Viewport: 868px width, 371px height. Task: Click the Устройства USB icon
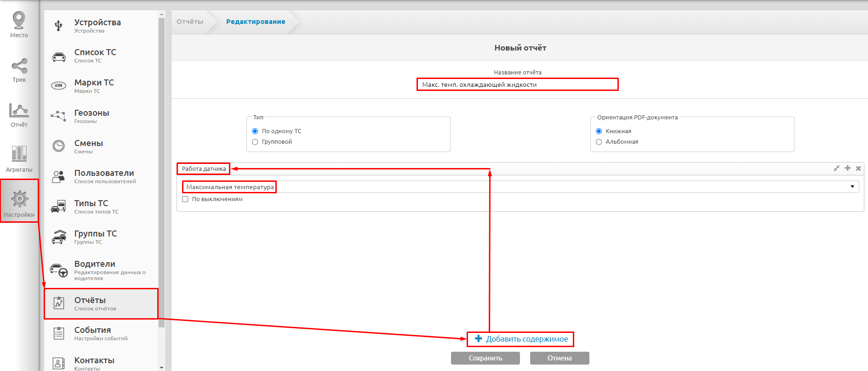tap(58, 26)
